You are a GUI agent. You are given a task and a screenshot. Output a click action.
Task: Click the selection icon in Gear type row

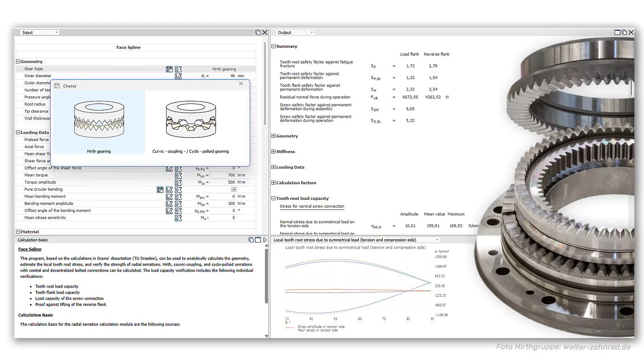169,69
